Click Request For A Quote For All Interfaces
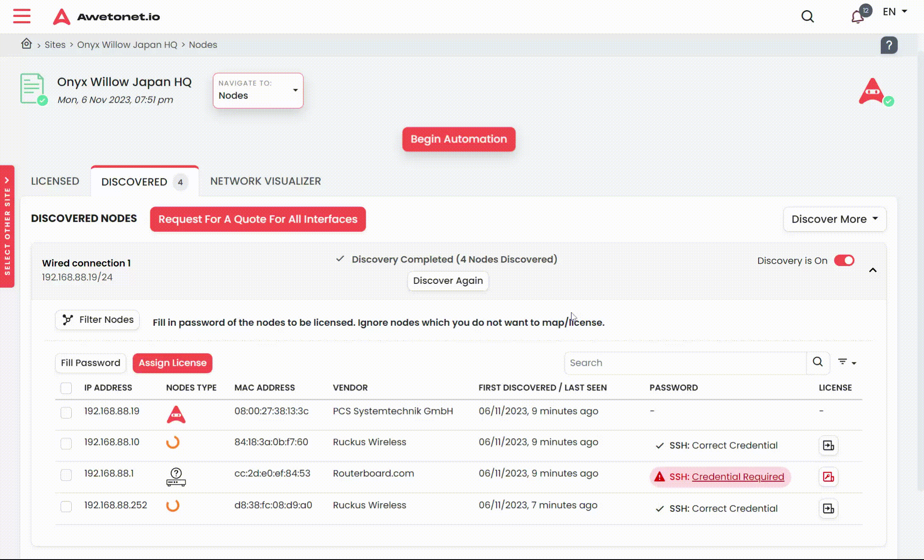The image size is (924, 560). point(258,219)
